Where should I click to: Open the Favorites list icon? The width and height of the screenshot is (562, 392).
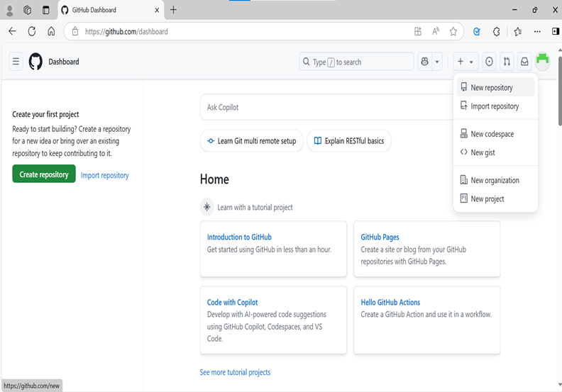[517, 31]
